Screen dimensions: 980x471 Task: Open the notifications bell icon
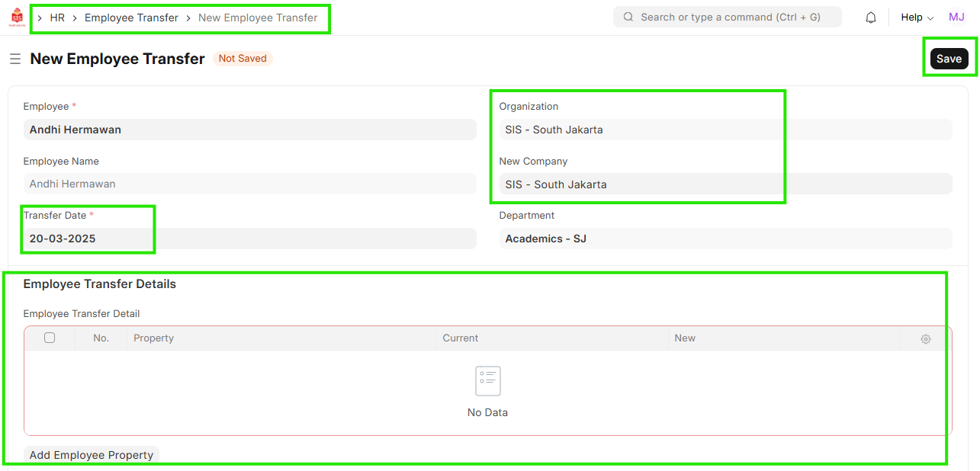tap(871, 18)
